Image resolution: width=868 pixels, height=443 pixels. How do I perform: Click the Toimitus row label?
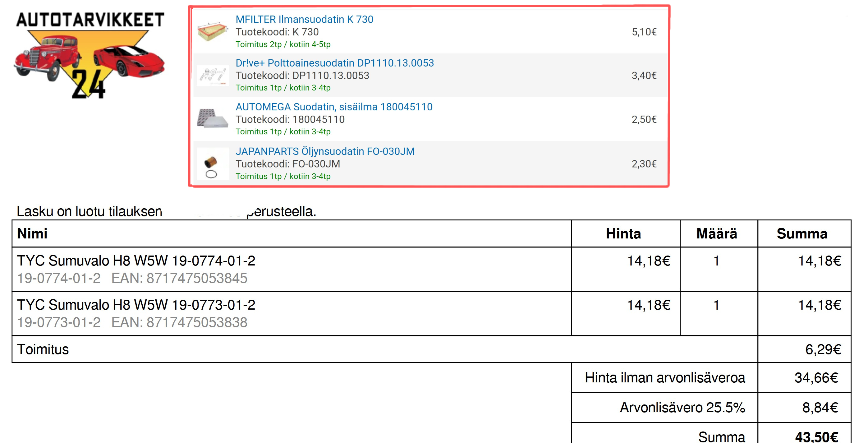coord(43,349)
